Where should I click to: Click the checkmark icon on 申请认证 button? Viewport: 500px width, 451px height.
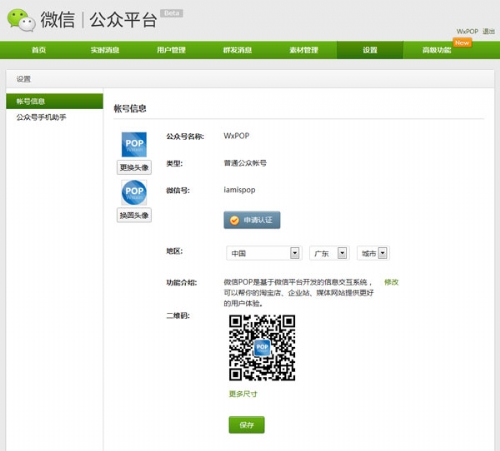coord(234,220)
